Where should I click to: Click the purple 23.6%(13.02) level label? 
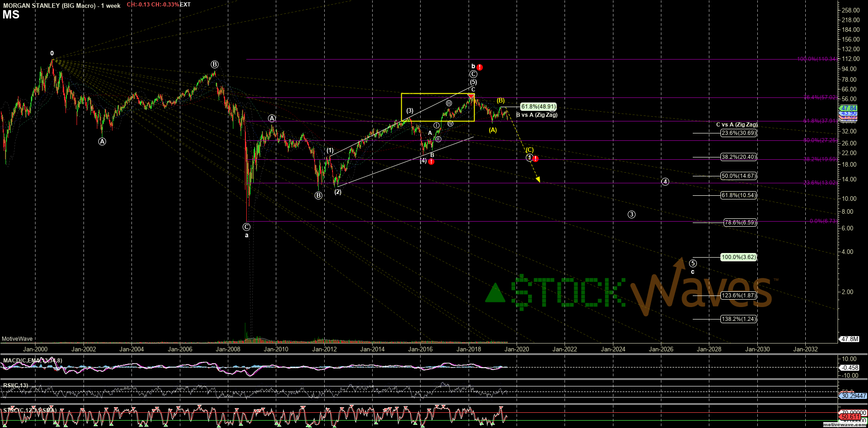tap(820, 183)
